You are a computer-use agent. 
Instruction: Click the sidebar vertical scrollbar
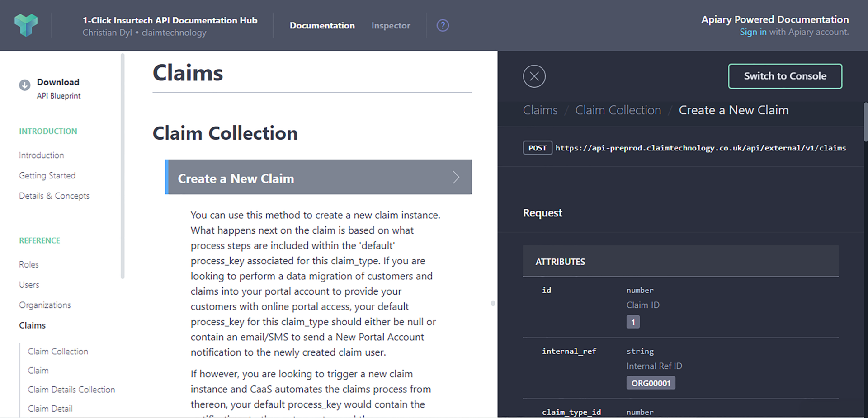tap(123, 166)
